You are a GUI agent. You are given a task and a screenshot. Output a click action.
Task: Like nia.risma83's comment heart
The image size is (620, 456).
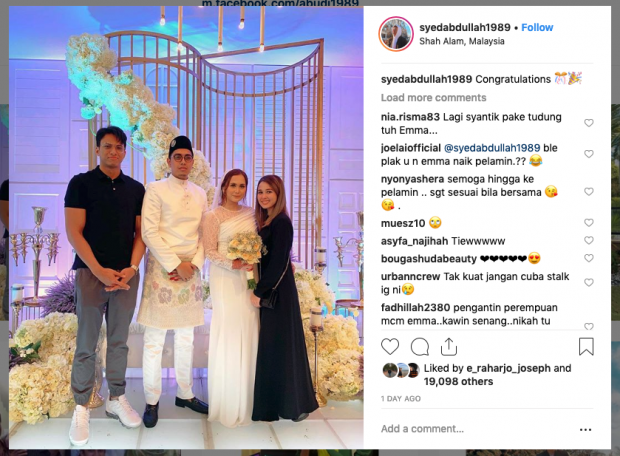pos(589,123)
